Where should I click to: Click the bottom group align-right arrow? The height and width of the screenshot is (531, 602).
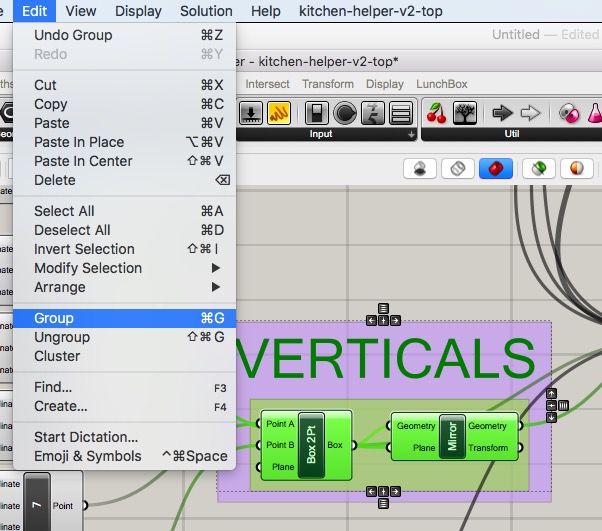(x=395, y=491)
